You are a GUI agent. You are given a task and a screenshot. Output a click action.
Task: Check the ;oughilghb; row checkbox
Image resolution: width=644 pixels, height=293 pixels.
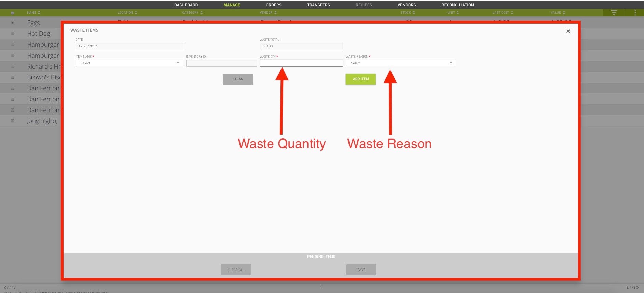(x=12, y=121)
